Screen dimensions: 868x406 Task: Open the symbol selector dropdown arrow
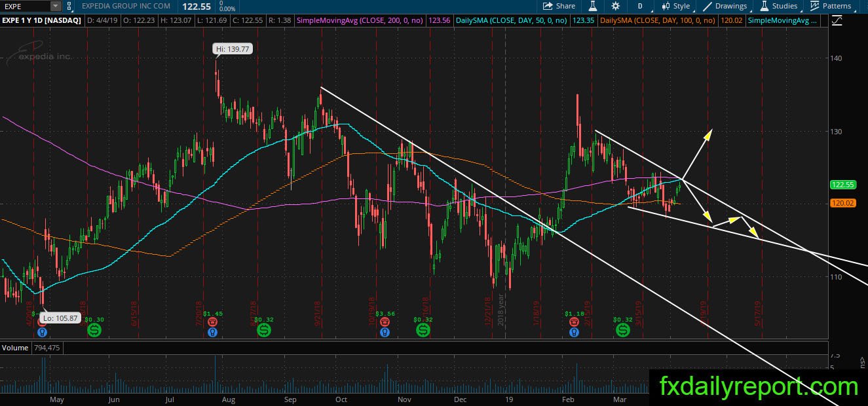tap(56, 6)
